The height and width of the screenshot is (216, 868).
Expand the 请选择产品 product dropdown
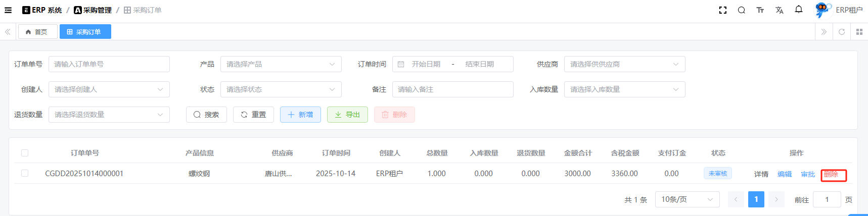(281, 64)
